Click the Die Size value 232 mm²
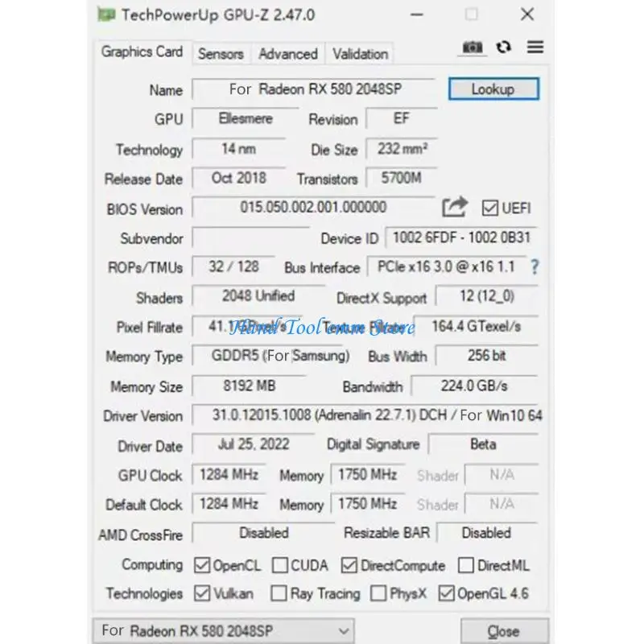This screenshot has height=644, width=644. point(401,149)
